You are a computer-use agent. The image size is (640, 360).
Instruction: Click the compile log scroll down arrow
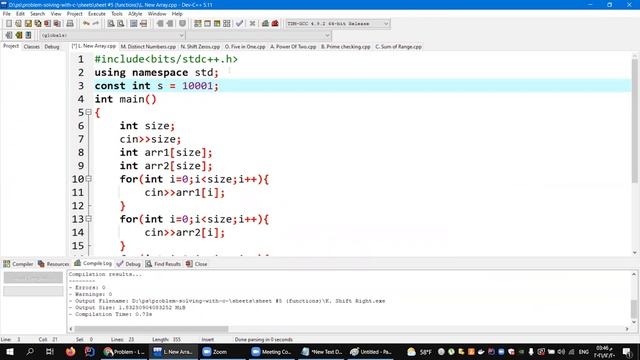(x=634, y=322)
